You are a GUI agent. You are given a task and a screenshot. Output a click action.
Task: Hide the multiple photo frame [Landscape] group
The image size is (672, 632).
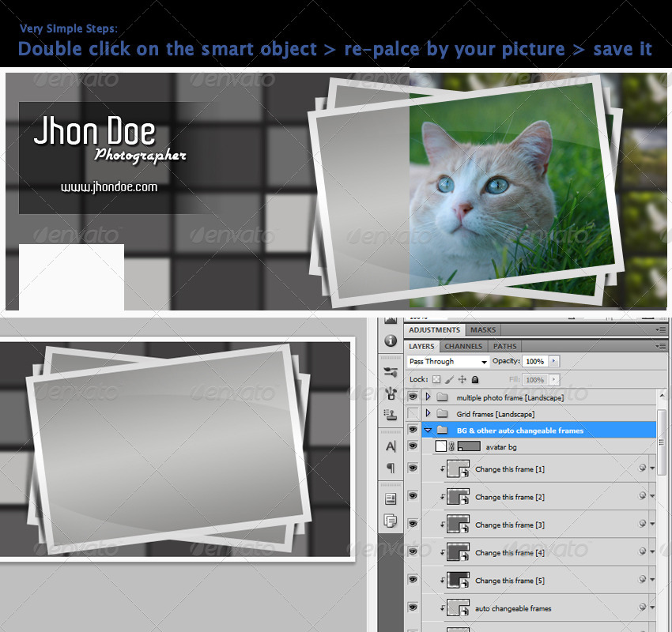(x=413, y=397)
